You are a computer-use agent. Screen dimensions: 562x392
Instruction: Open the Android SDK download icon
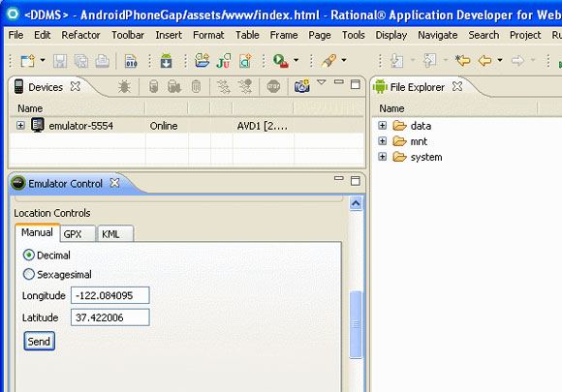(166, 61)
